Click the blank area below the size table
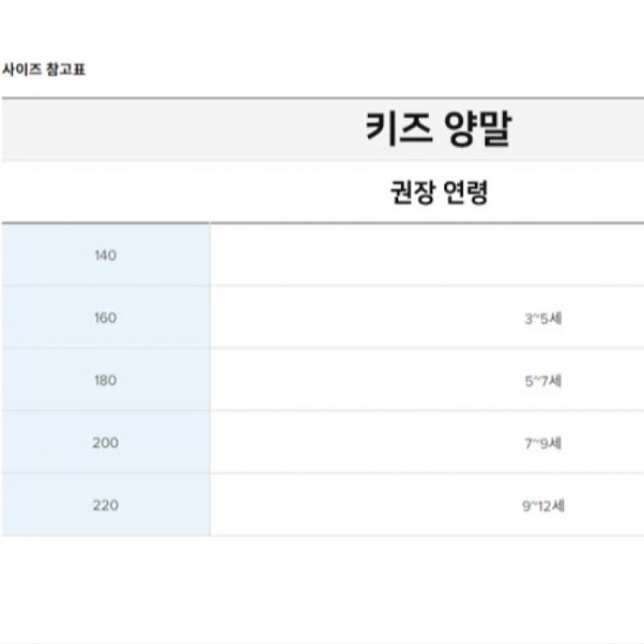The image size is (644, 644). tap(322, 588)
